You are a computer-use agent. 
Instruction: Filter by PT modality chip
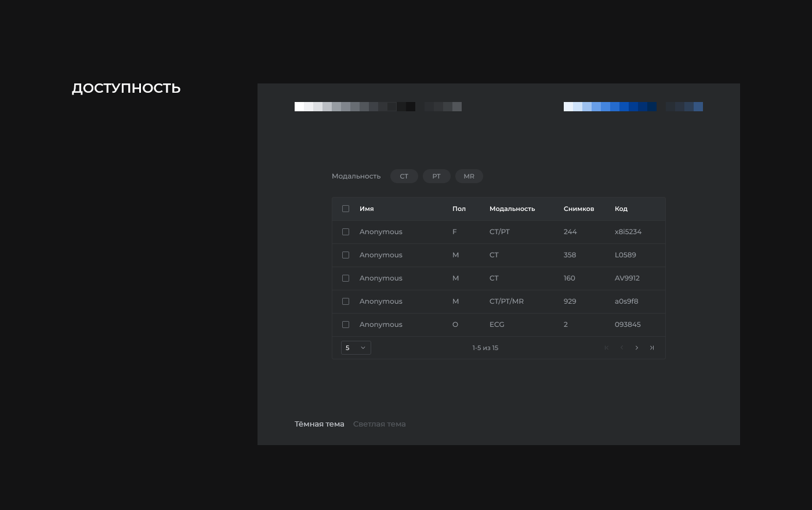coord(436,176)
